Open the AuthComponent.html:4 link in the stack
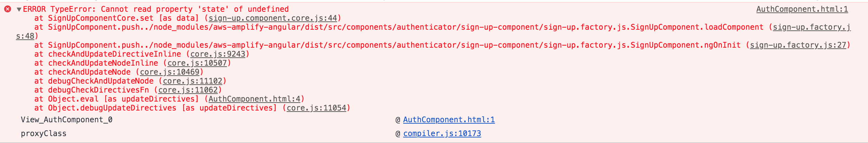Screen dimensions: 868x143 (254, 99)
